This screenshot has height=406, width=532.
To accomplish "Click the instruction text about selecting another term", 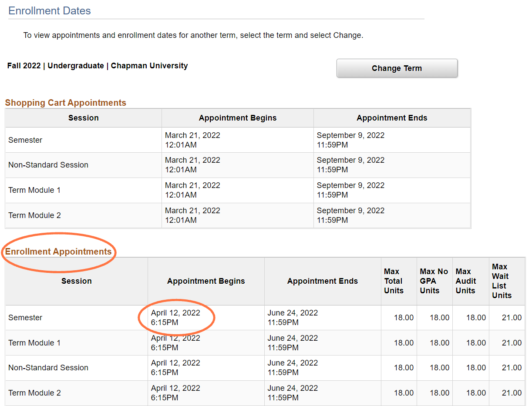I will tap(193, 35).
